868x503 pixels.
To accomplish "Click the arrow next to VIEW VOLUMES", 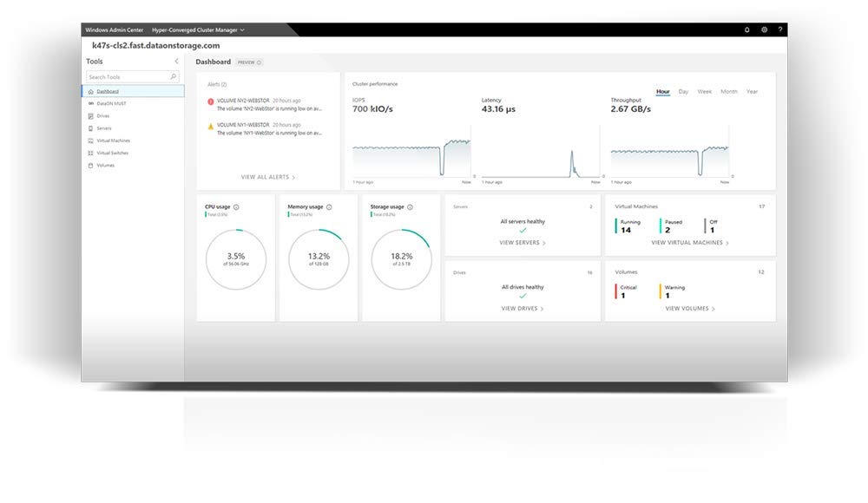I will click(x=713, y=309).
